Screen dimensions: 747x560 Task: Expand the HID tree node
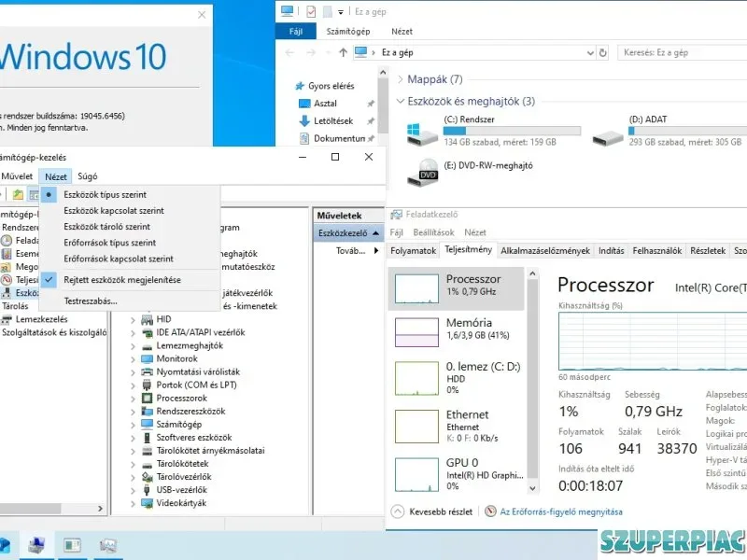[x=134, y=320]
